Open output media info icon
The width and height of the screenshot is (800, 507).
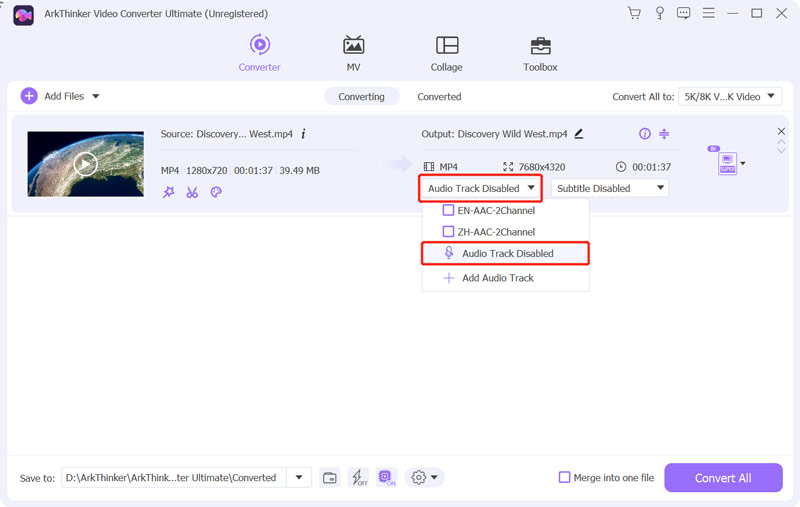pos(644,134)
